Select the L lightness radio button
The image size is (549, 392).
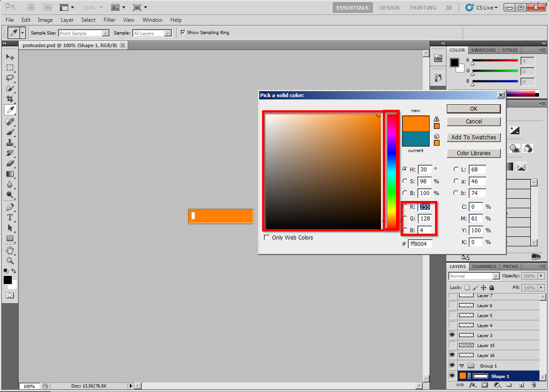click(x=456, y=169)
